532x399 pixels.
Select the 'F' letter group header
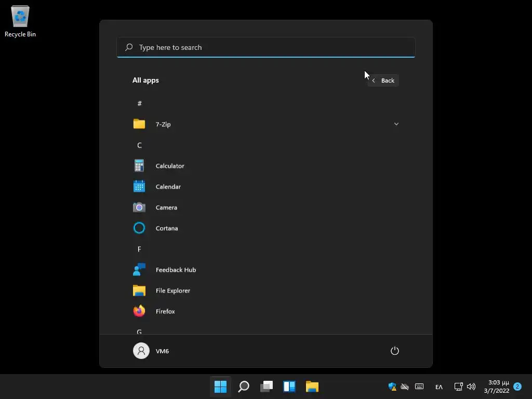[139, 249]
